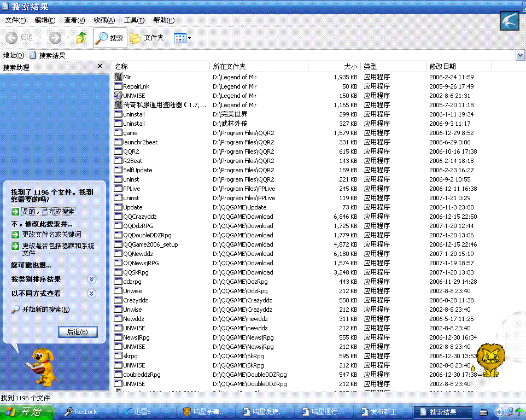Open the Forward history dropdown arrow

[x=68, y=38]
